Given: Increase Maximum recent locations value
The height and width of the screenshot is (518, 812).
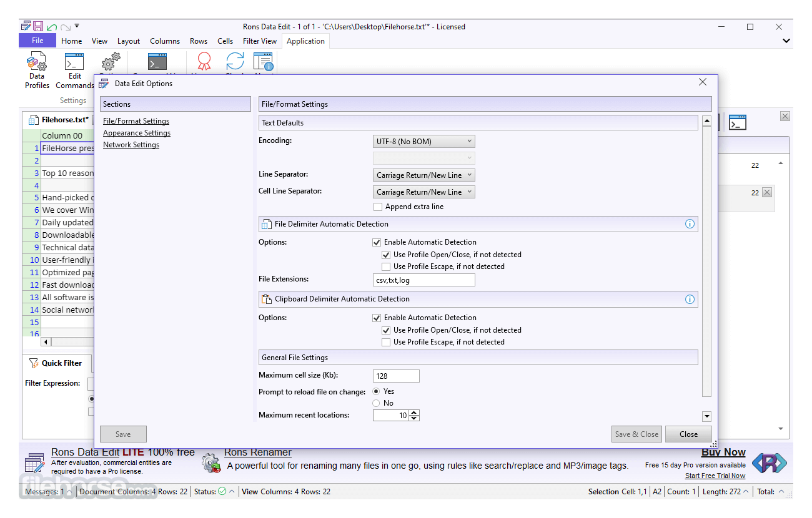Looking at the screenshot, I should 415,413.
